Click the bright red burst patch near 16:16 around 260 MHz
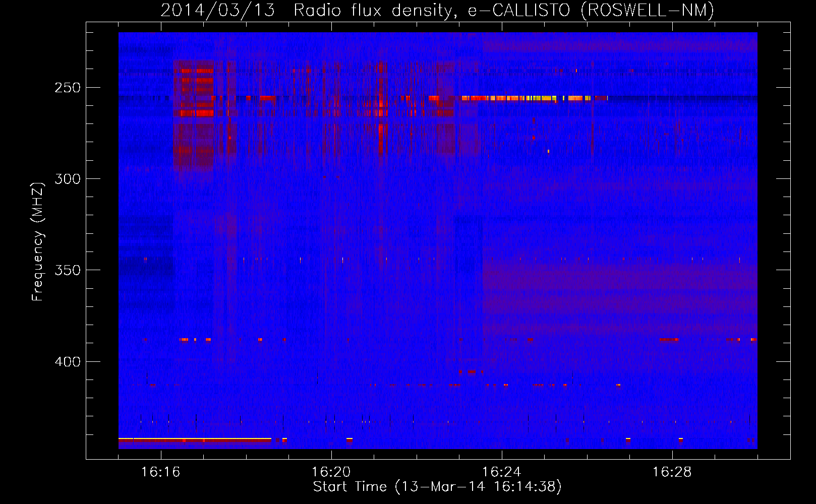This screenshot has width=816, height=504. pos(197,113)
